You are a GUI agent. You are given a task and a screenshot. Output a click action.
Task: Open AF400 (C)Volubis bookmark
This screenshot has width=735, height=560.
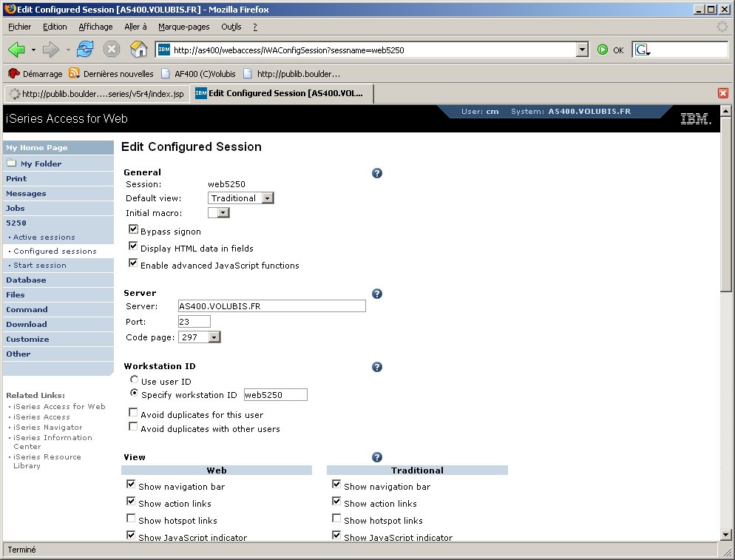click(198, 74)
